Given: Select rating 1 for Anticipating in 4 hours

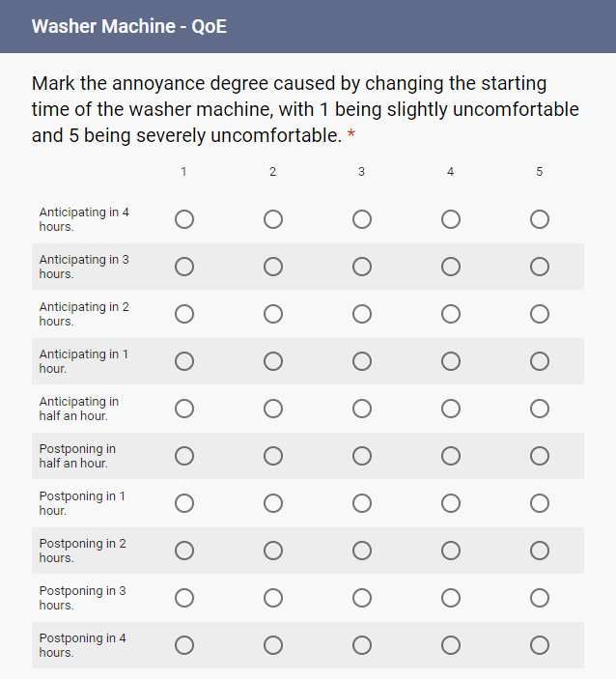Looking at the screenshot, I should click(x=184, y=219).
